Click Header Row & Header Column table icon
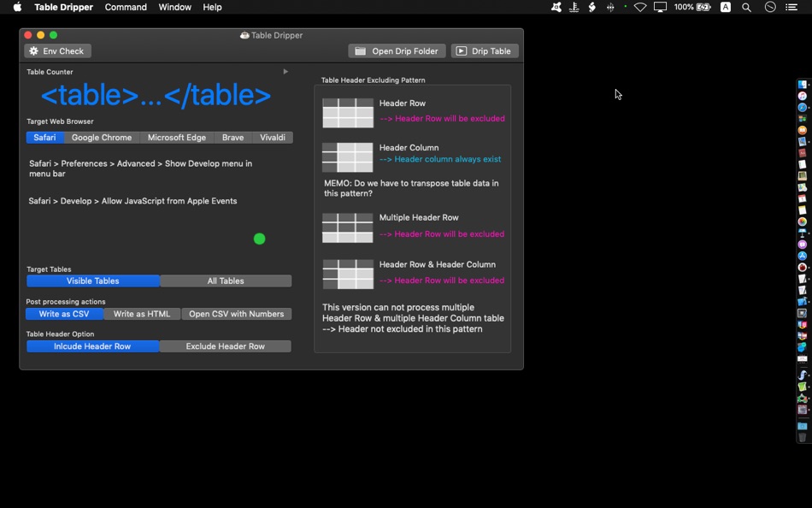Viewport: 812px width, 508px height. coord(348,275)
